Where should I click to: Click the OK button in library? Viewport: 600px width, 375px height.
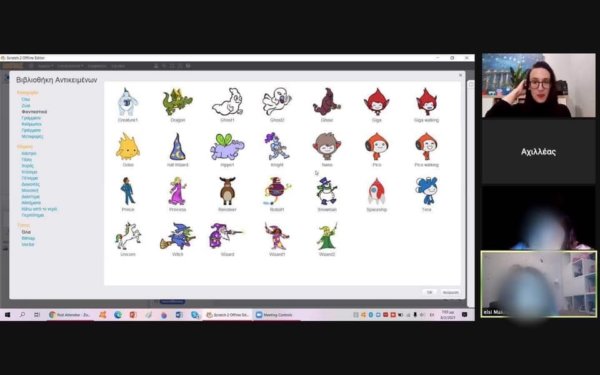[429, 292]
